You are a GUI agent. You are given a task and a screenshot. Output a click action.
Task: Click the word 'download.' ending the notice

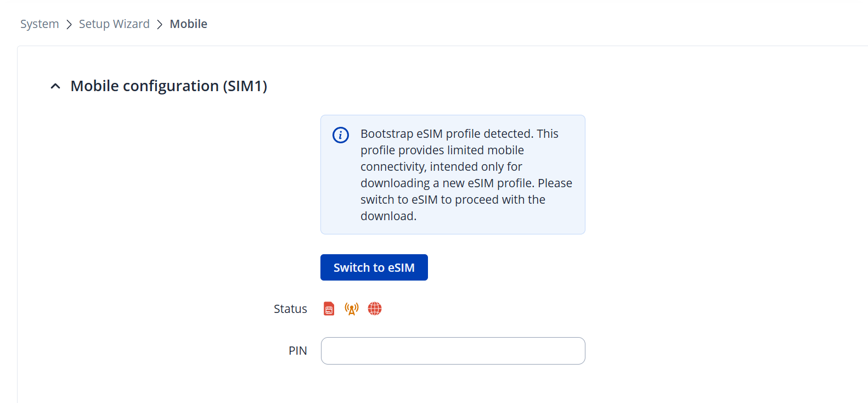point(388,216)
